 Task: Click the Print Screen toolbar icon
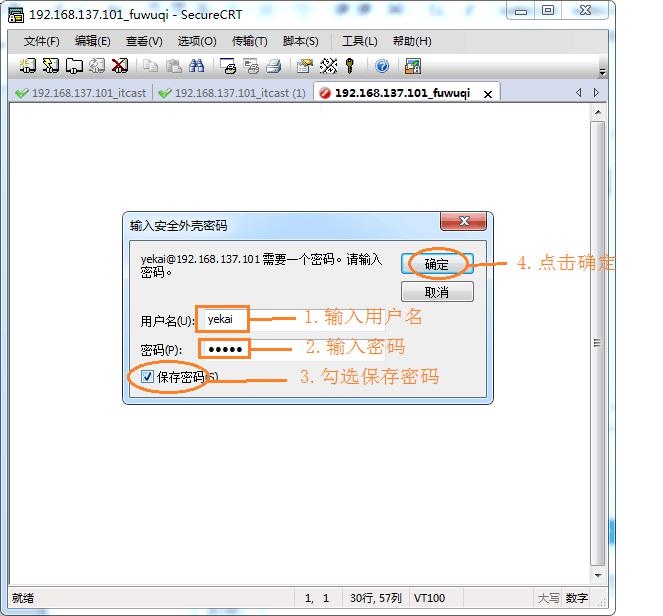point(228,66)
